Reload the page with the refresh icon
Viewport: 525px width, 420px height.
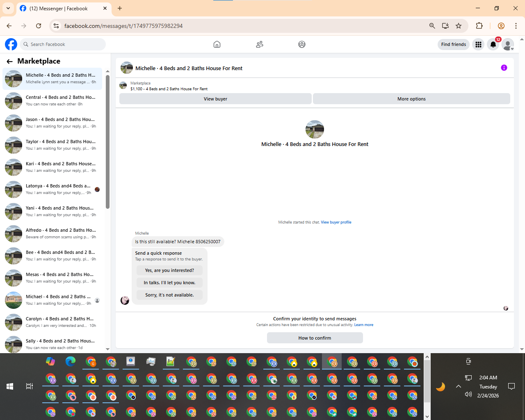click(x=39, y=26)
